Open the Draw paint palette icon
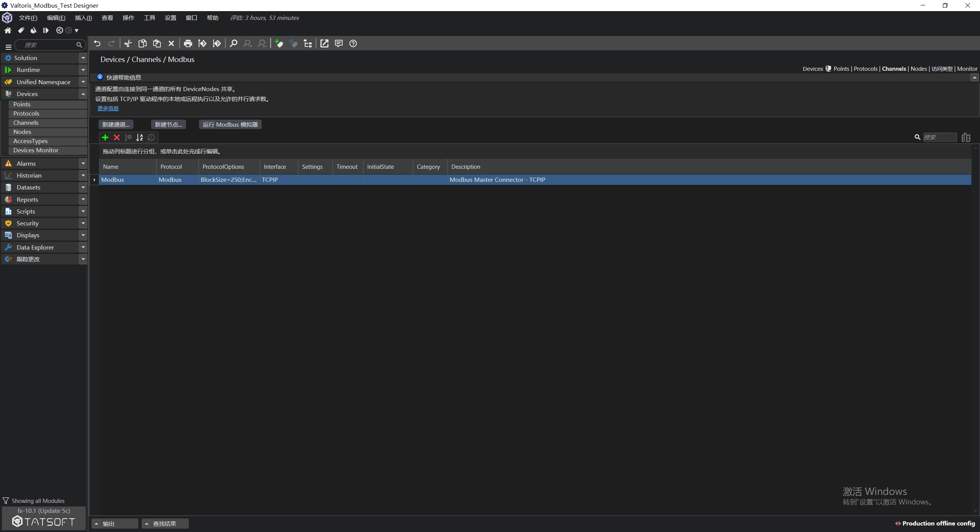This screenshot has width=980, height=532. coord(34,31)
